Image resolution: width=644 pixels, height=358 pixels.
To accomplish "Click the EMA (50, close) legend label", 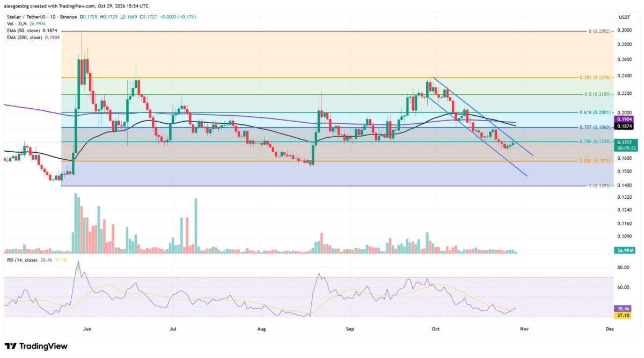I will coord(24,31).
